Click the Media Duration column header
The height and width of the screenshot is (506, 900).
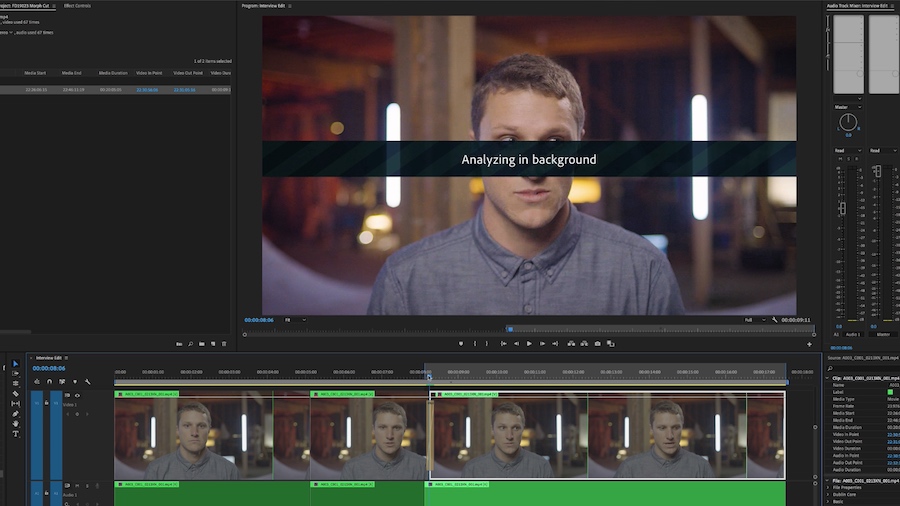pos(113,73)
